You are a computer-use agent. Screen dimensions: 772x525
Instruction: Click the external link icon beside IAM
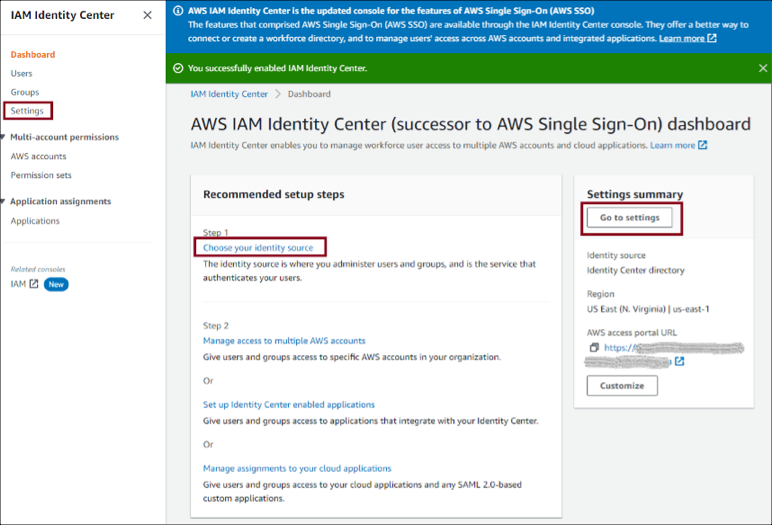coord(34,284)
